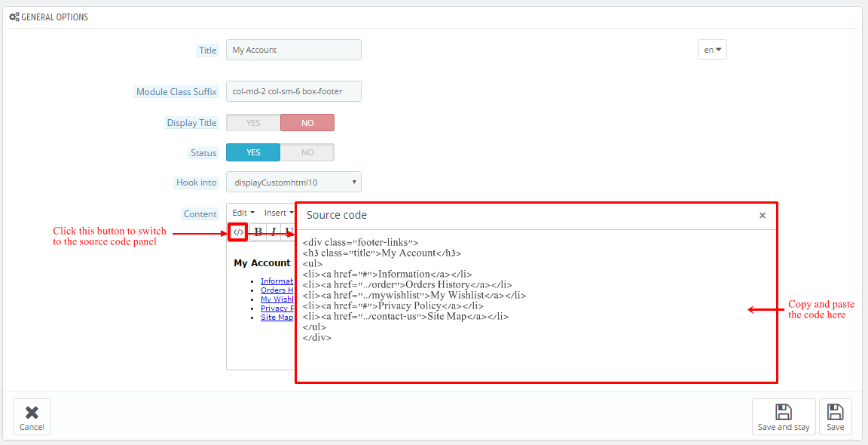
Task: Open the Edit menu in editor
Action: pos(243,213)
